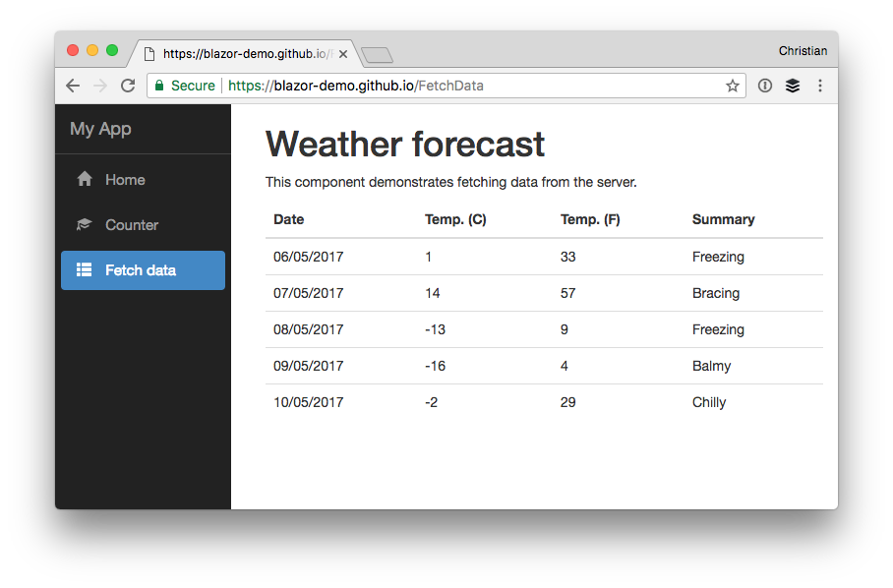Open a new browser tab
The width and height of the screenshot is (893, 588).
pos(378,55)
